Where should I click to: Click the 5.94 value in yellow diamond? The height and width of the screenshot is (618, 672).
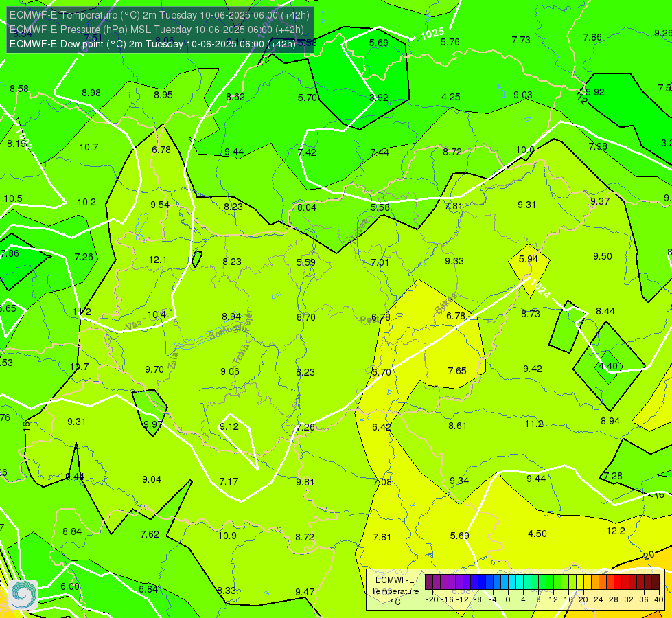click(x=529, y=259)
